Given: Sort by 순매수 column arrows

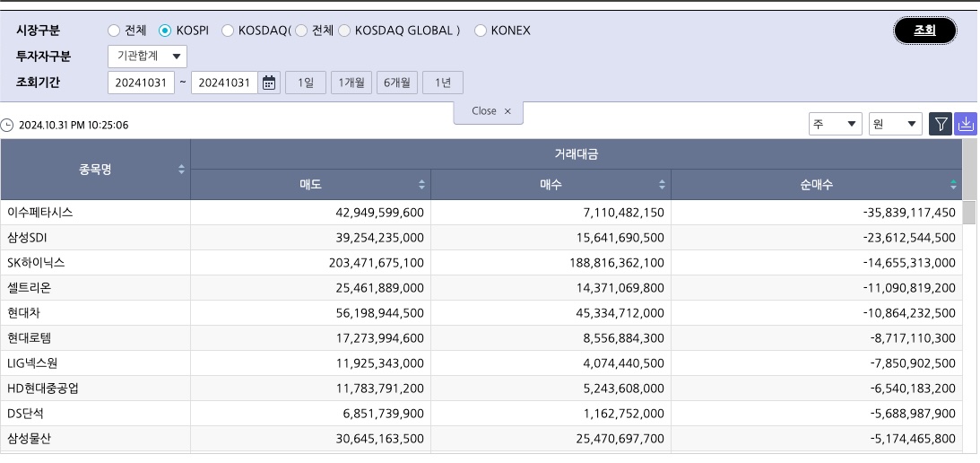Looking at the screenshot, I should (x=953, y=185).
